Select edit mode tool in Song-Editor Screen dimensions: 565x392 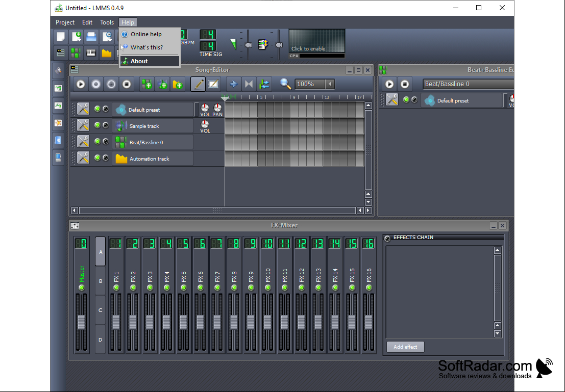[x=214, y=84]
